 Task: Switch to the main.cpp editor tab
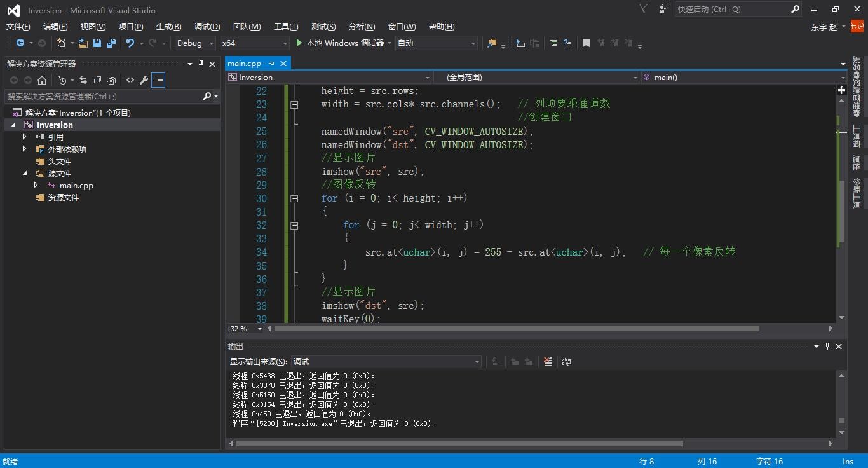245,64
